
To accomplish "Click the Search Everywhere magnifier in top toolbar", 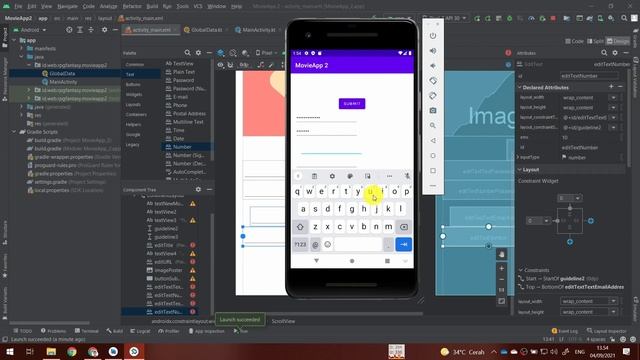I will click(624, 18).
